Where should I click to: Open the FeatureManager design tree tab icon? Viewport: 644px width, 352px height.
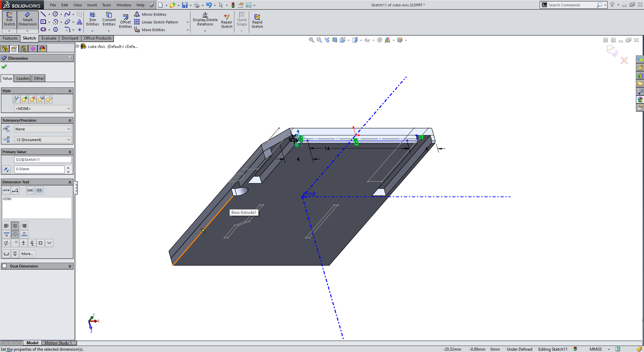coord(5,49)
